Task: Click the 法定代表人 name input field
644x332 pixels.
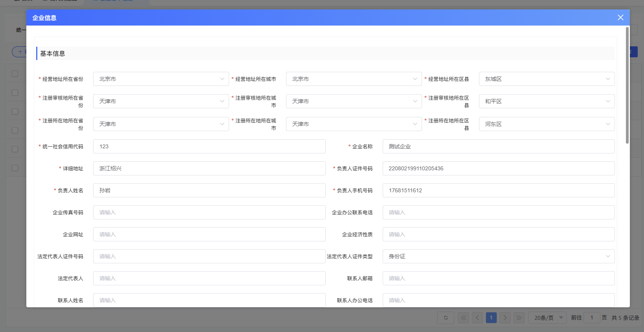Action: pos(209,278)
